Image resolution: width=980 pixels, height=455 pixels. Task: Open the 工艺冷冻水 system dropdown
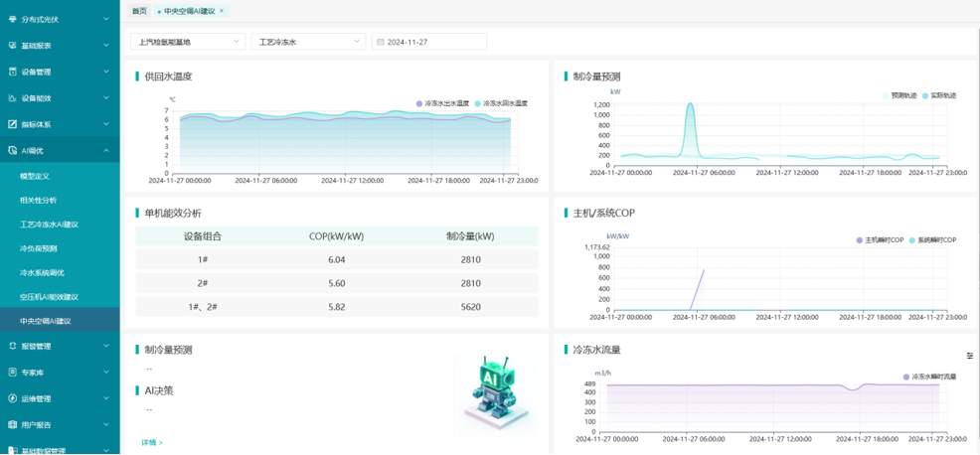308,42
